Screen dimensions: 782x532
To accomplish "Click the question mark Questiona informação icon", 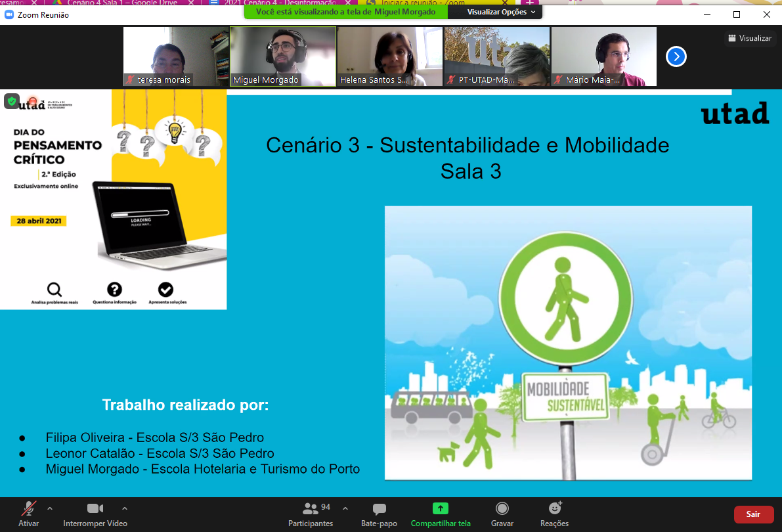I will (114, 290).
